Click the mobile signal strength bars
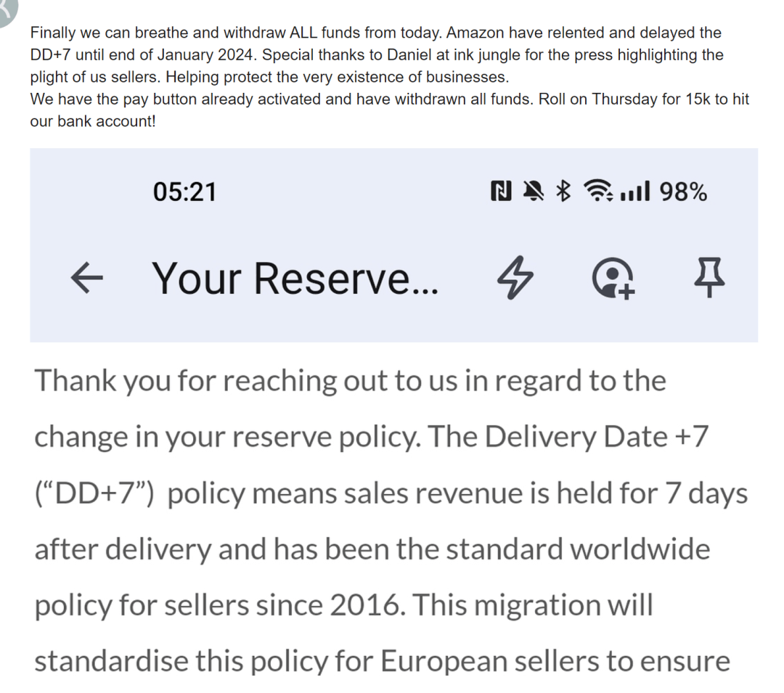Image resolution: width=784 pixels, height=693 pixels. (x=636, y=192)
